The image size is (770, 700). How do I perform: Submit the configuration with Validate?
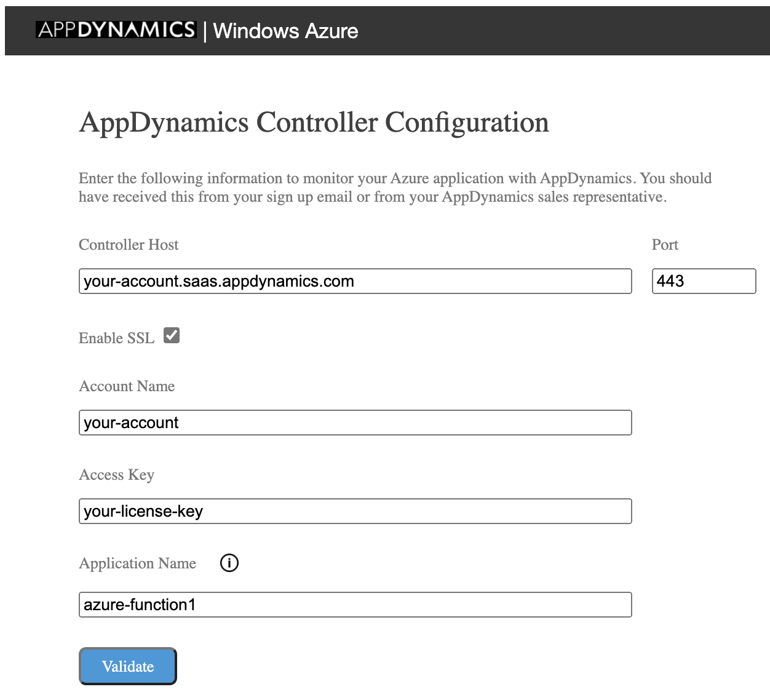point(127,666)
